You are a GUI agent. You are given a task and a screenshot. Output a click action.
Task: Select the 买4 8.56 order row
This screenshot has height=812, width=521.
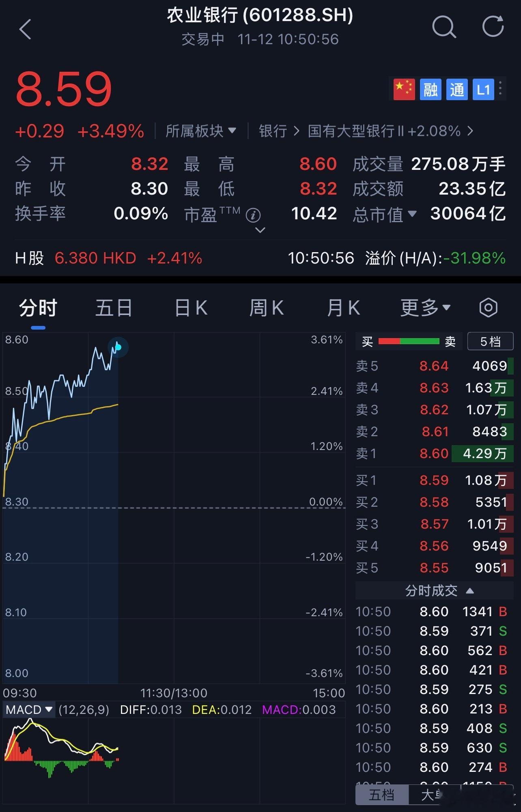pos(435,546)
